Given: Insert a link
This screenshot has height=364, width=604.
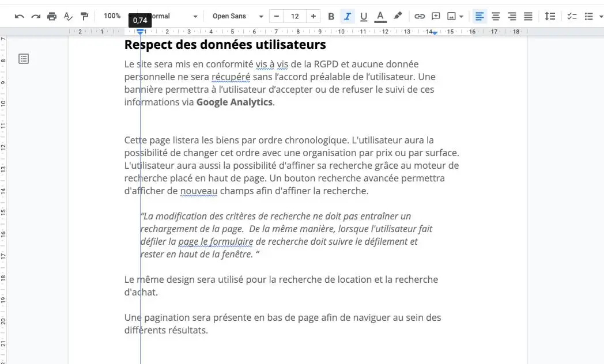Looking at the screenshot, I should point(420,16).
